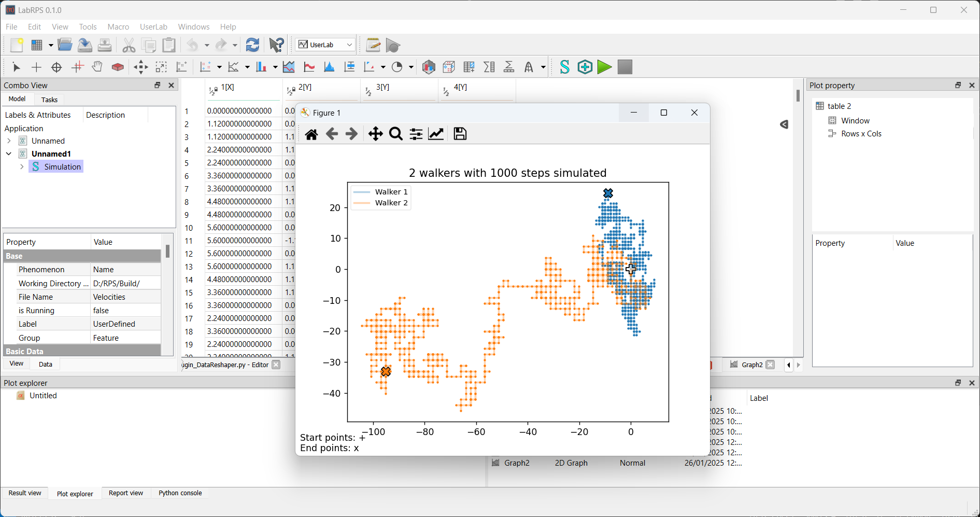This screenshot has width=980, height=517.
Task: Click the gray Stop simulation square icon
Action: 625,67
